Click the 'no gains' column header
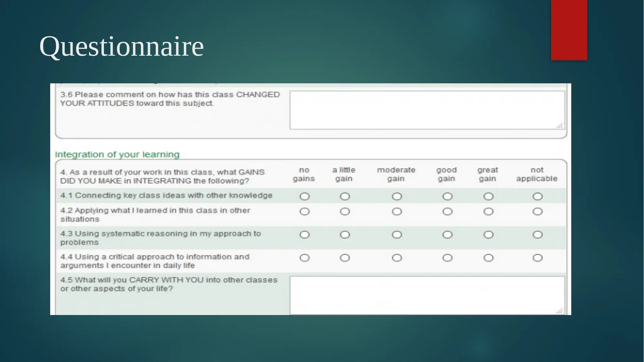 point(304,174)
